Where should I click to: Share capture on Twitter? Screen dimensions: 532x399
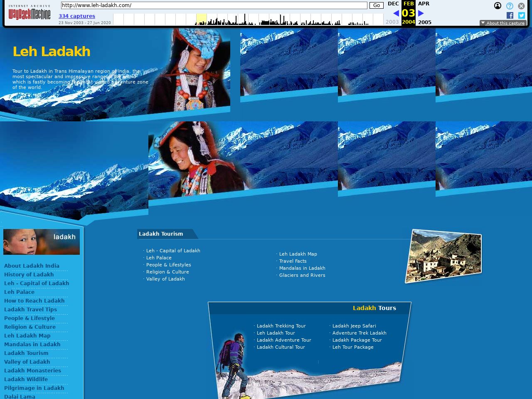(x=521, y=15)
